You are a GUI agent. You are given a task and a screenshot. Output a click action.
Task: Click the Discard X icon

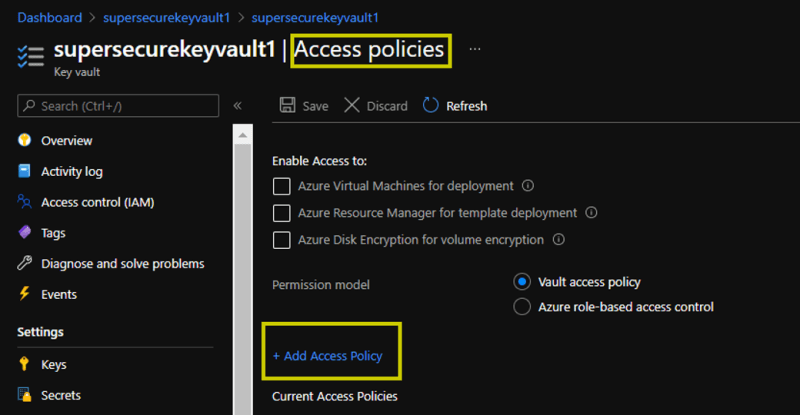click(x=352, y=105)
